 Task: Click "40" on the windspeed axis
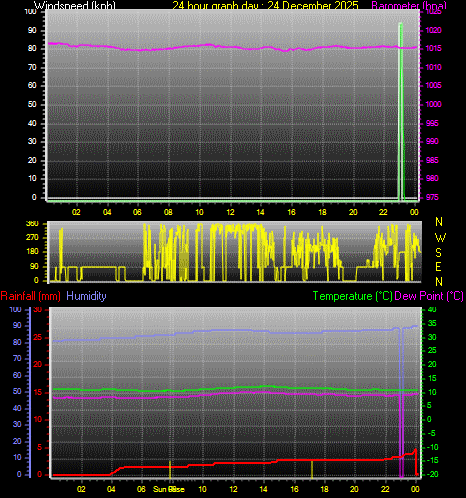[32, 123]
